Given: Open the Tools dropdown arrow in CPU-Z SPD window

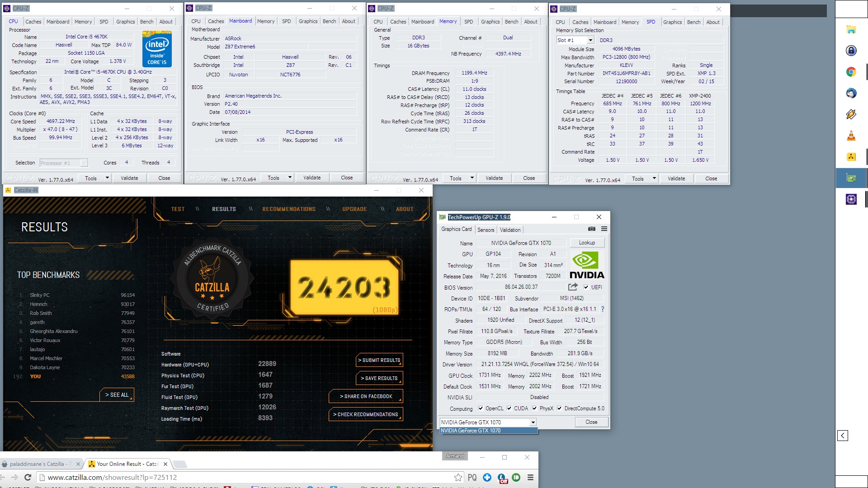Looking at the screenshot, I should click(x=655, y=178).
